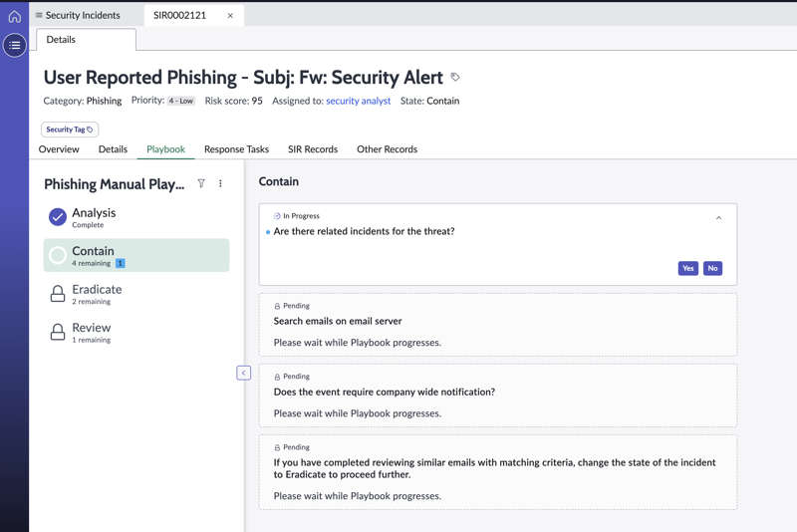Open the SIR Records tab
This screenshot has width=797, height=532.
tap(313, 149)
